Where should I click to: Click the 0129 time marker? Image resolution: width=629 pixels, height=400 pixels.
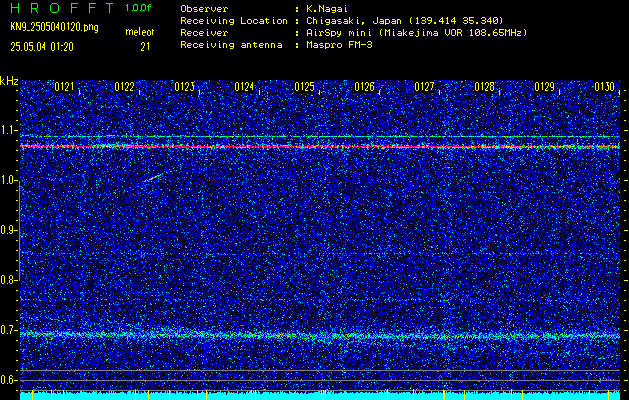[x=544, y=87]
